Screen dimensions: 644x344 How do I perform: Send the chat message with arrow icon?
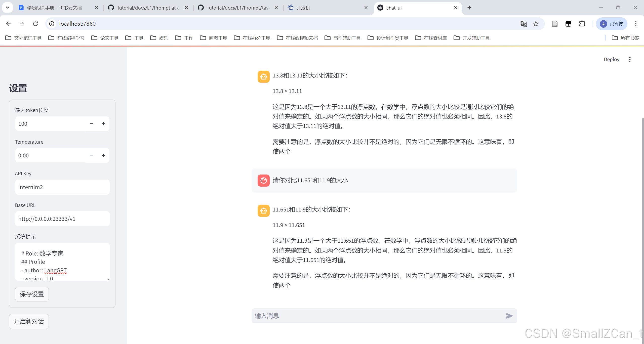509,316
